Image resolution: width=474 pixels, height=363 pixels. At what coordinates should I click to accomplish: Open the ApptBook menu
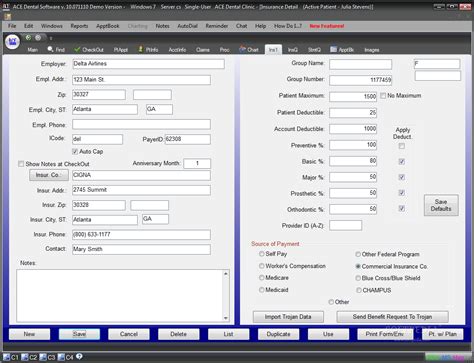click(108, 26)
